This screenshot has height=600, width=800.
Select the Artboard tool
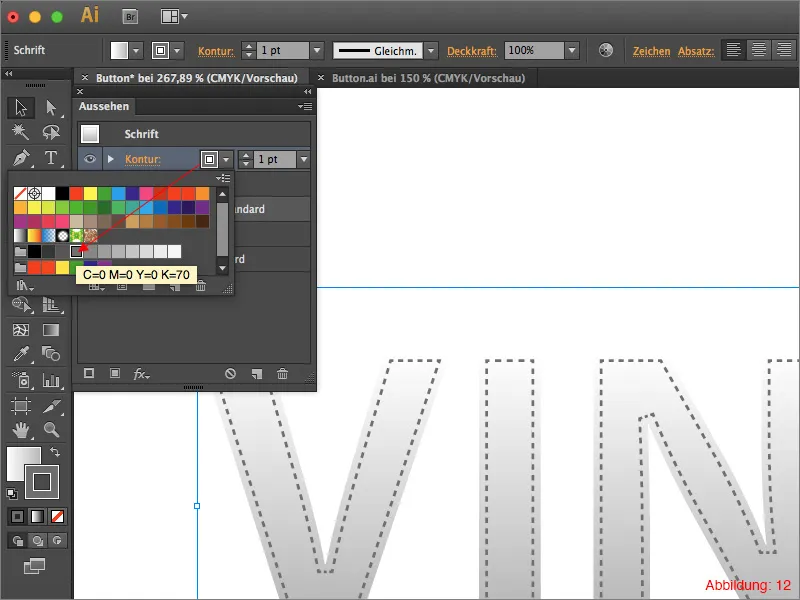click(x=21, y=406)
